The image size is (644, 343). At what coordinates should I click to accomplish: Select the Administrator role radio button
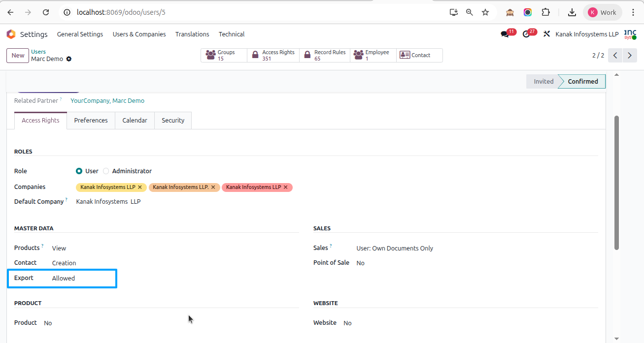106,171
